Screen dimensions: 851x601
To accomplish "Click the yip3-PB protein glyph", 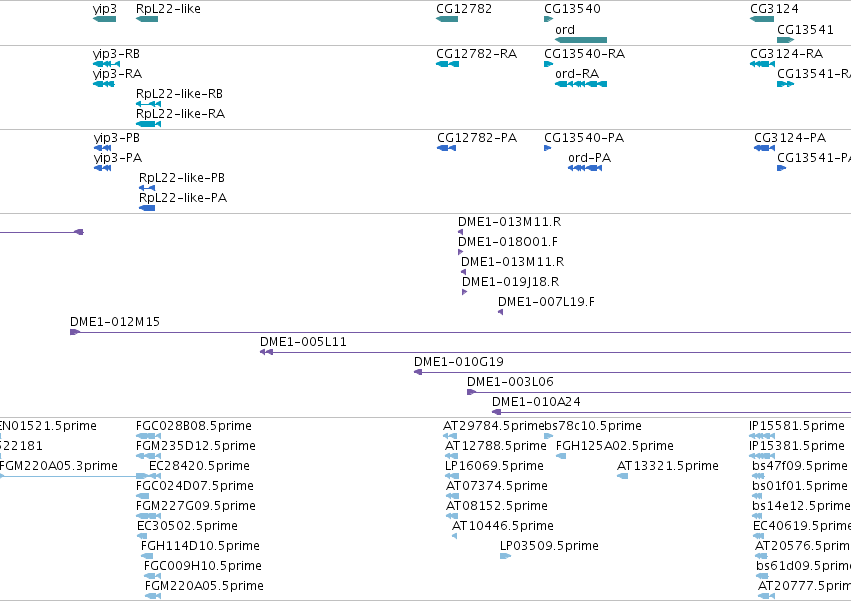I will (x=103, y=148).
